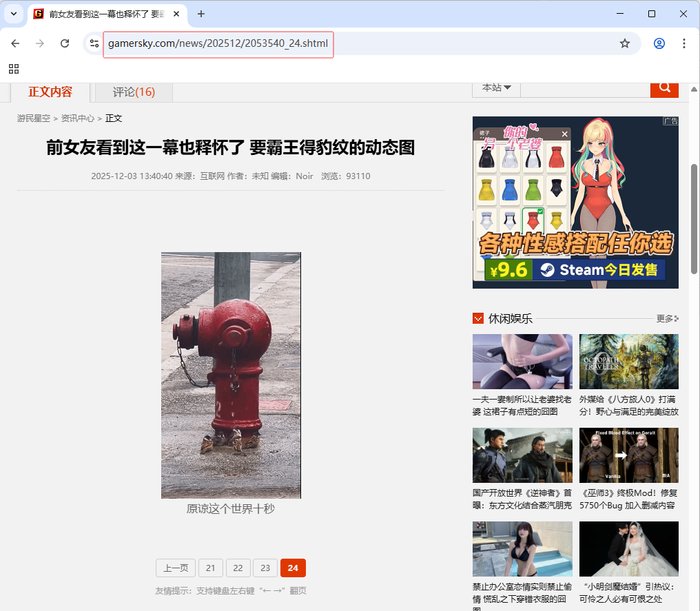
Task: Open the Chrome profile account icon
Action: (659, 43)
